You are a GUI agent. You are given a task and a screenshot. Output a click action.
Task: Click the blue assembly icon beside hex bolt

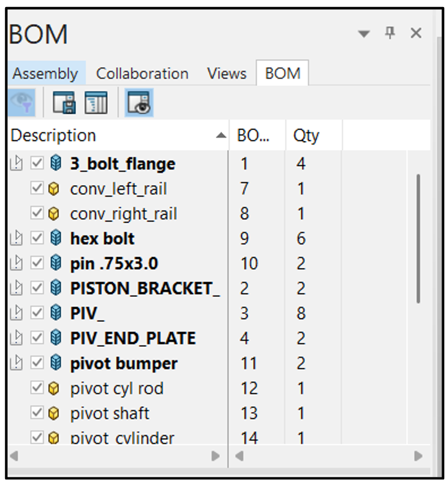click(x=56, y=239)
